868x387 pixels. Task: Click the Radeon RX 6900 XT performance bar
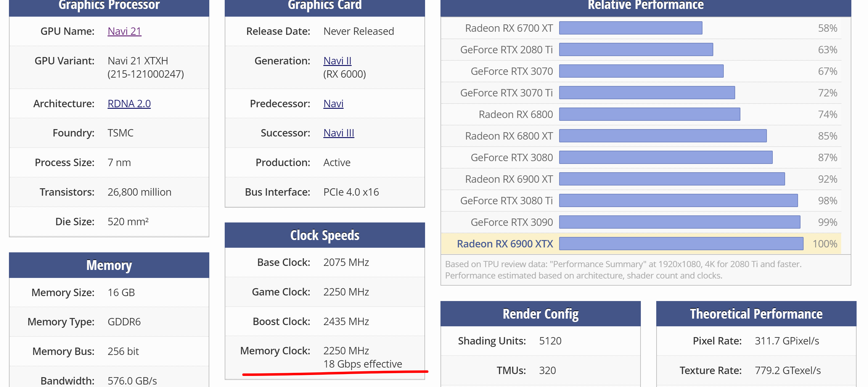[x=672, y=179]
